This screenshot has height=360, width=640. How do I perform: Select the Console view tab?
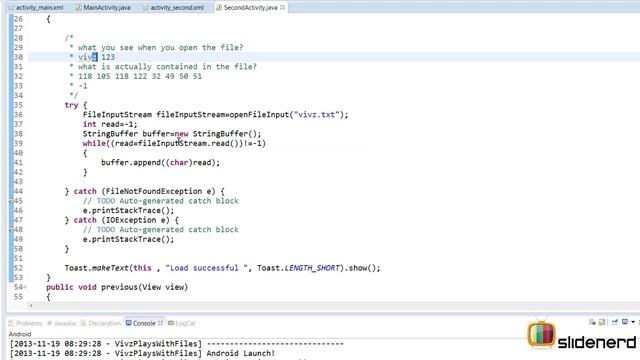[x=144, y=323]
